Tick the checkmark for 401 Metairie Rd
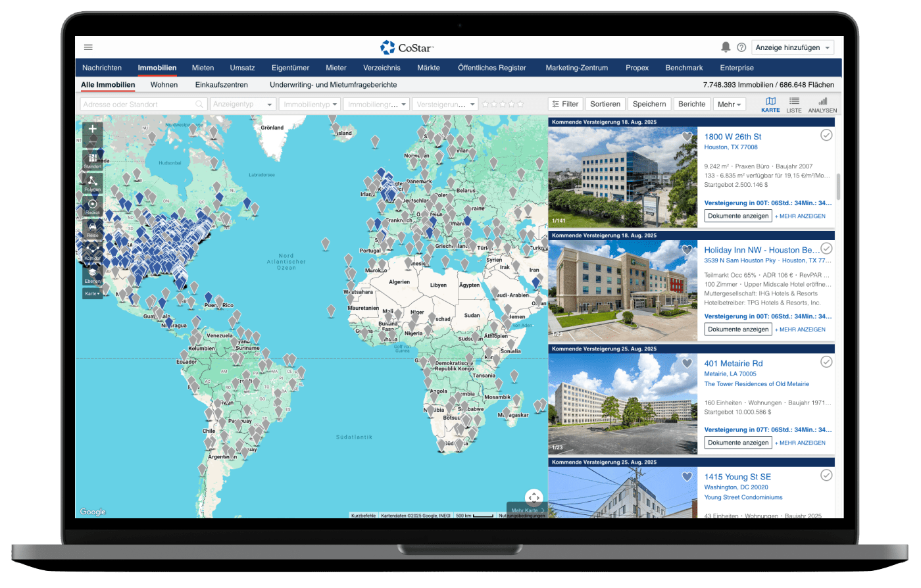The height and width of the screenshot is (588, 921). tap(826, 362)
